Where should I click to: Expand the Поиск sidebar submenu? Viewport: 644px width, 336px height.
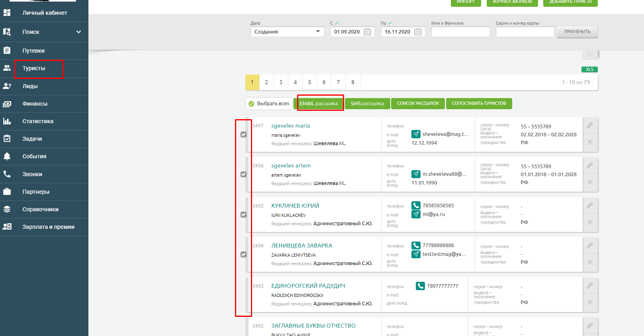[x=78, y=32]
